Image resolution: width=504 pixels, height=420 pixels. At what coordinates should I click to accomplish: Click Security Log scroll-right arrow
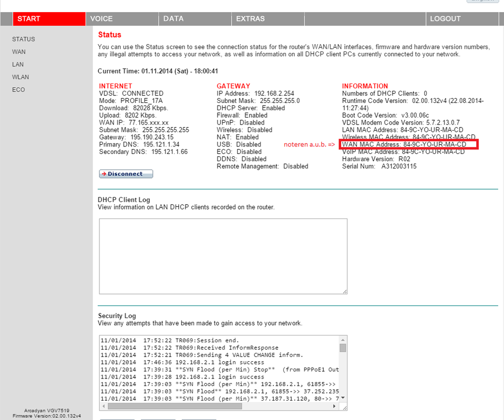(x=334, y=406)
